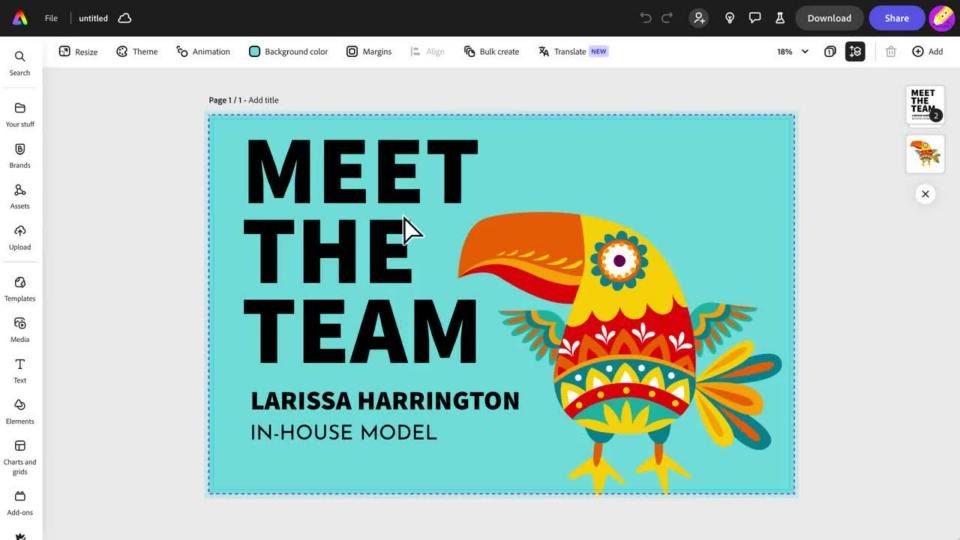Open the comments speech bubble icon
This screenshot has width=960, height=540.
[755, 18]
